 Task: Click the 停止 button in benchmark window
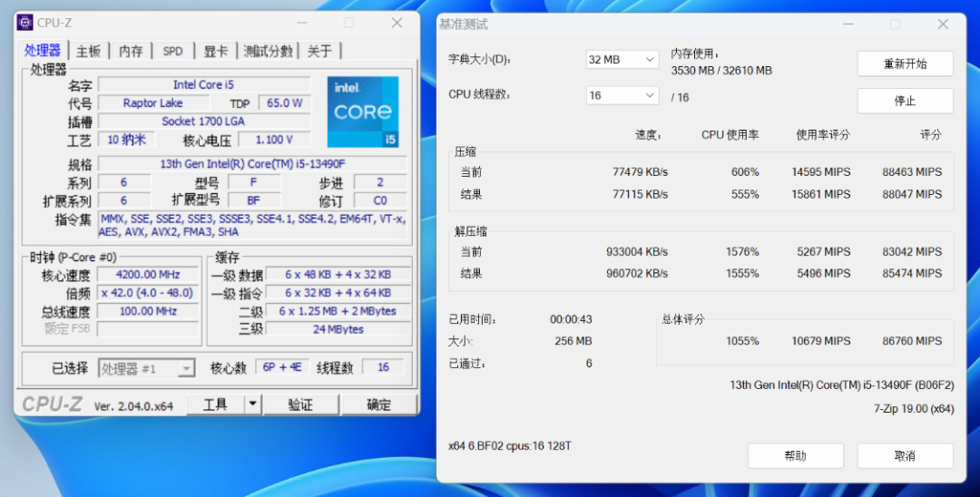[x=905, y=101]
